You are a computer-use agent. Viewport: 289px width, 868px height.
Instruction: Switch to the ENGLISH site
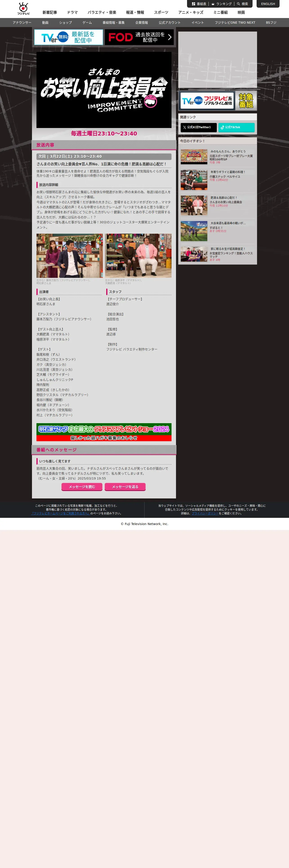(268, 4)
